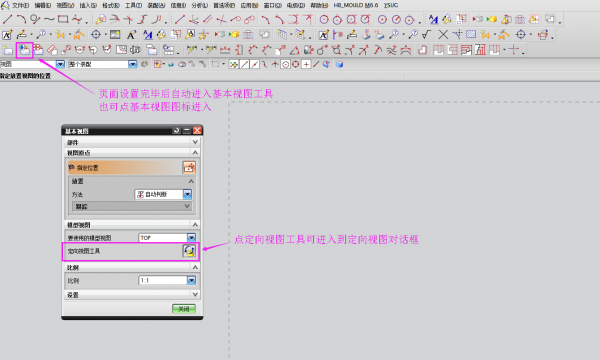Click the Centerline target-point icon

[96, 35]
